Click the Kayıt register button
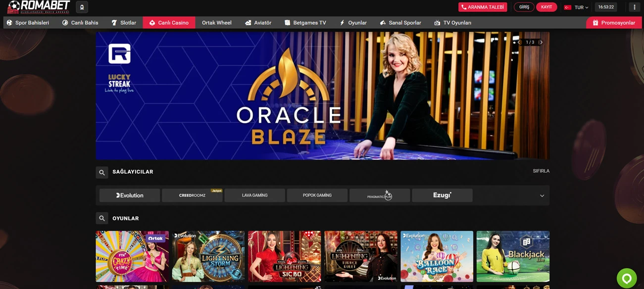644x289 pixels. click(x=546, y=7)
